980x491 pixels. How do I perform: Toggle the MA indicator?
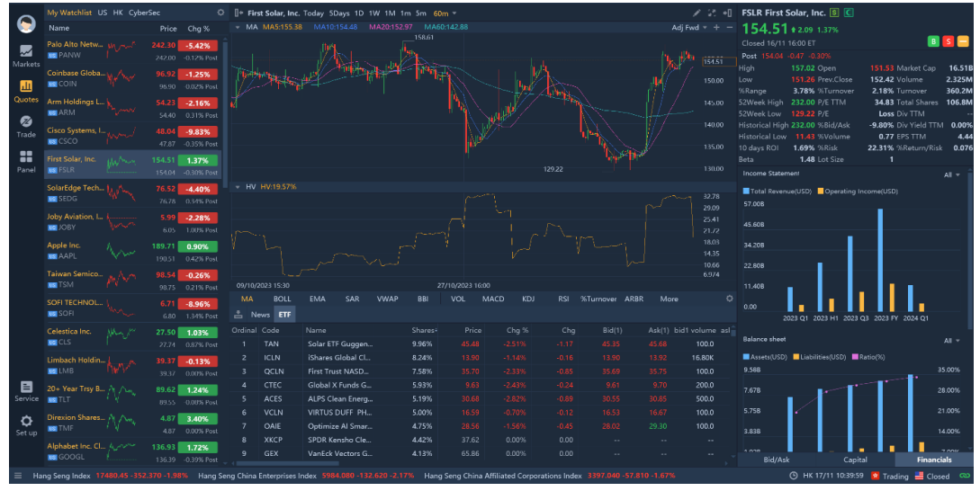247,299
